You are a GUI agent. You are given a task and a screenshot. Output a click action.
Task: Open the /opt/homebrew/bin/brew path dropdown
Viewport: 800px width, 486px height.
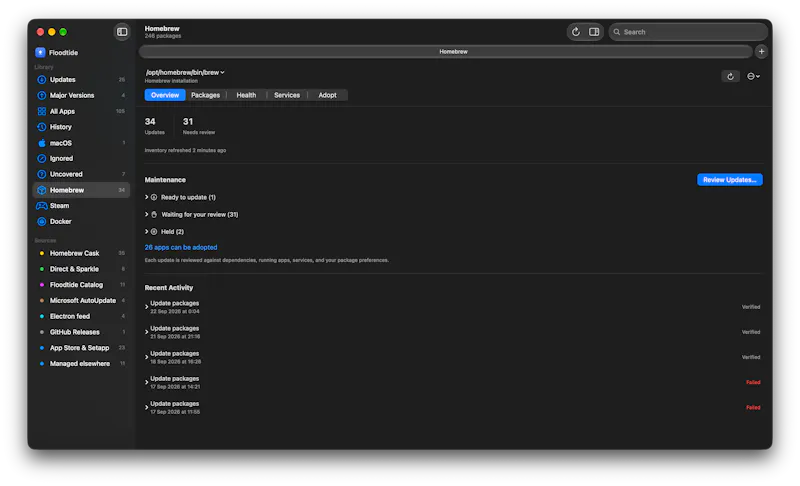pyautogui.click(x=185, y=72)
